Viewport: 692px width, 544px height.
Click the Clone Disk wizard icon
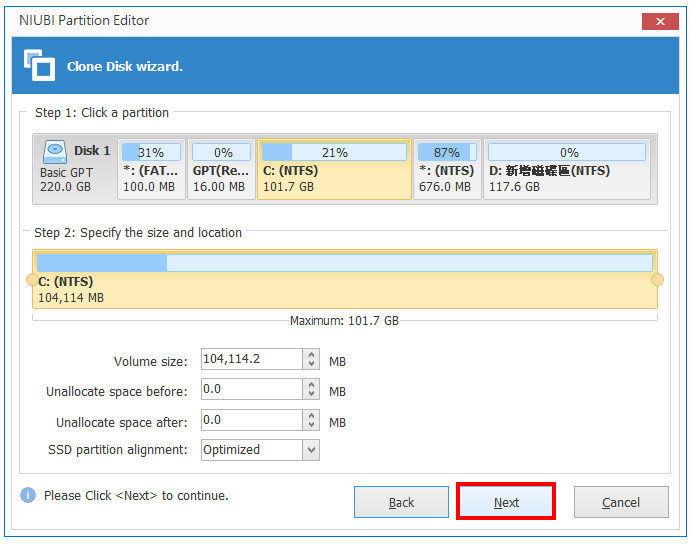tap(39, 65)
